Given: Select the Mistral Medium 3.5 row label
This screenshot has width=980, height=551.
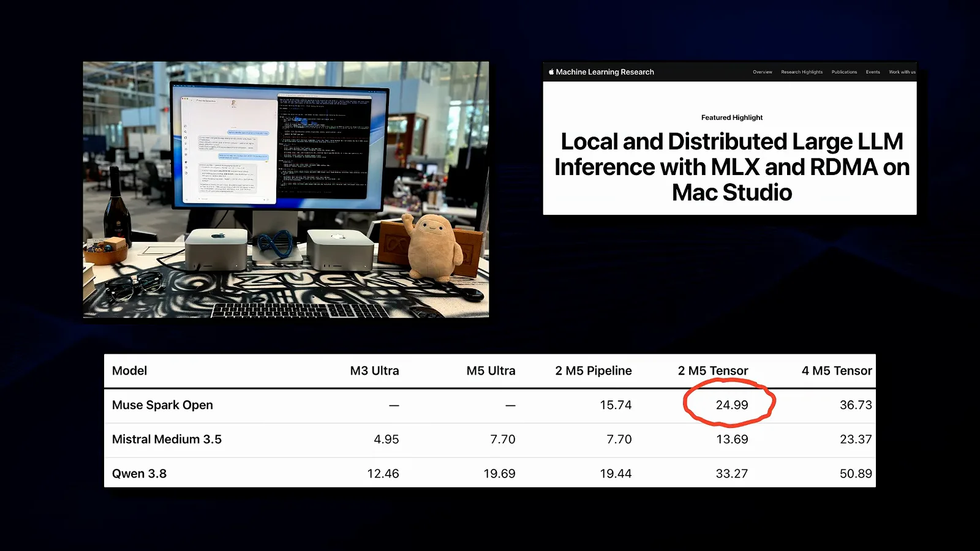Looking at the screenshot, I should (x=167, y=440).
